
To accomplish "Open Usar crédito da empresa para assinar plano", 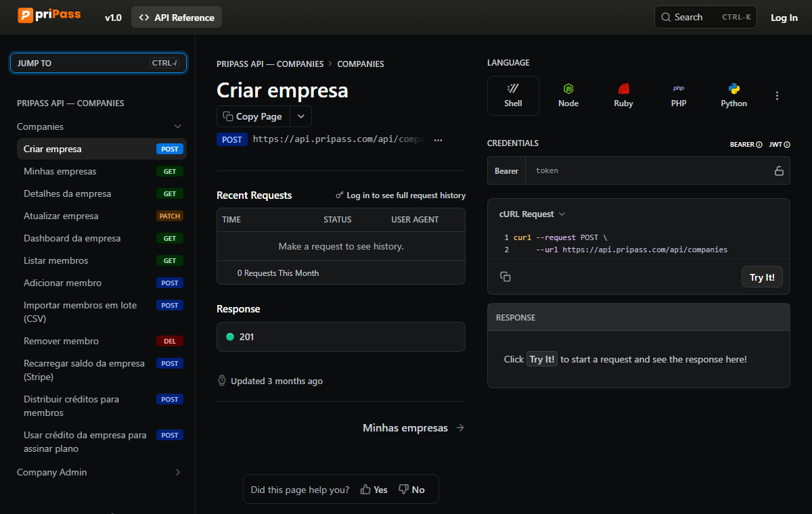I will [x=101, y=442].
